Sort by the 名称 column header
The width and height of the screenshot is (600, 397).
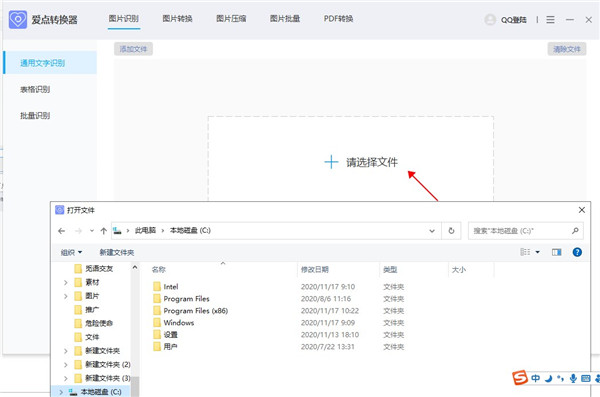(x=158, y=270)
